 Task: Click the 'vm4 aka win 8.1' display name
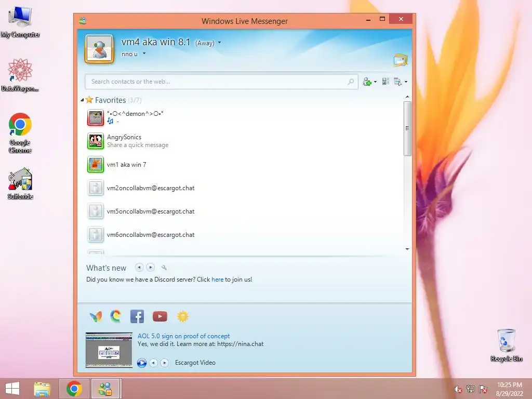[x=156, y=42]
